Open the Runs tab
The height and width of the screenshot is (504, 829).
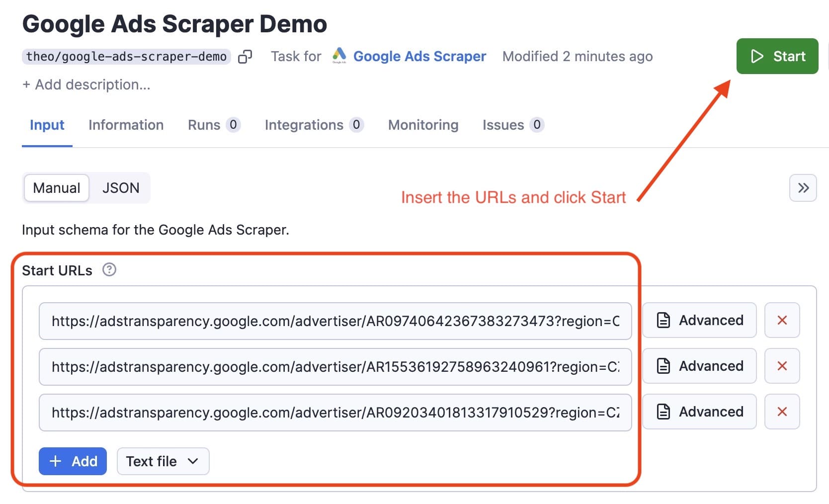204,125
